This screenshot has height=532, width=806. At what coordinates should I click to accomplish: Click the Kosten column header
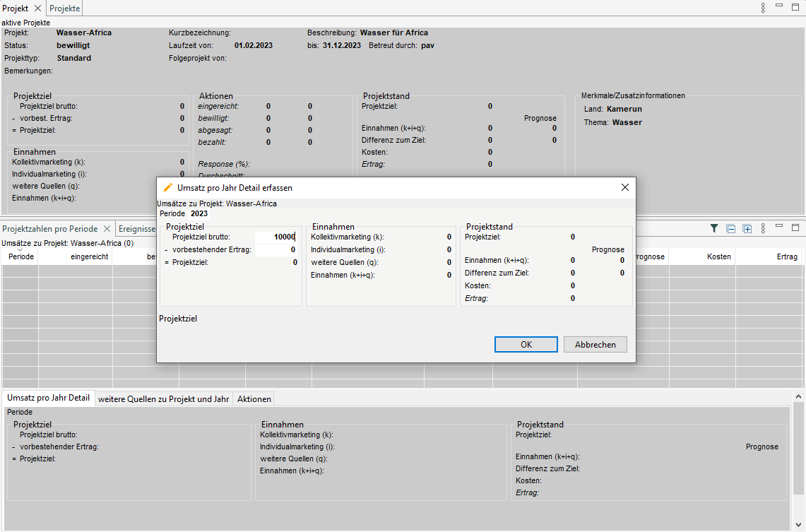point(718,256)
